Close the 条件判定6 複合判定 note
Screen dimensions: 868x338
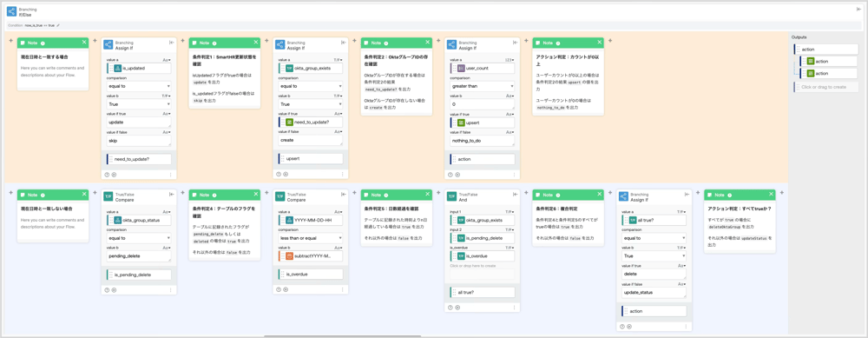[x=599, y=195]
